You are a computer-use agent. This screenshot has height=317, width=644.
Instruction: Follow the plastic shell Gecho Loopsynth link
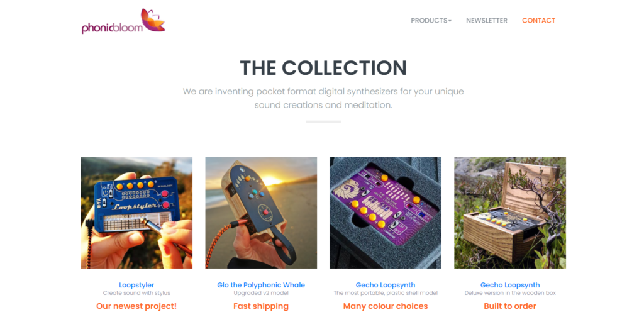386,285
